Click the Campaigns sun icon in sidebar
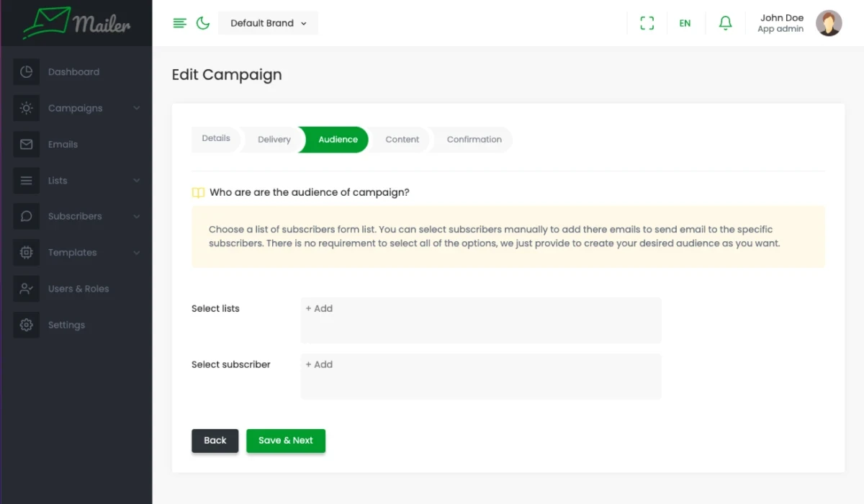The width and height of the screenshot is (864, 504). 27,108
